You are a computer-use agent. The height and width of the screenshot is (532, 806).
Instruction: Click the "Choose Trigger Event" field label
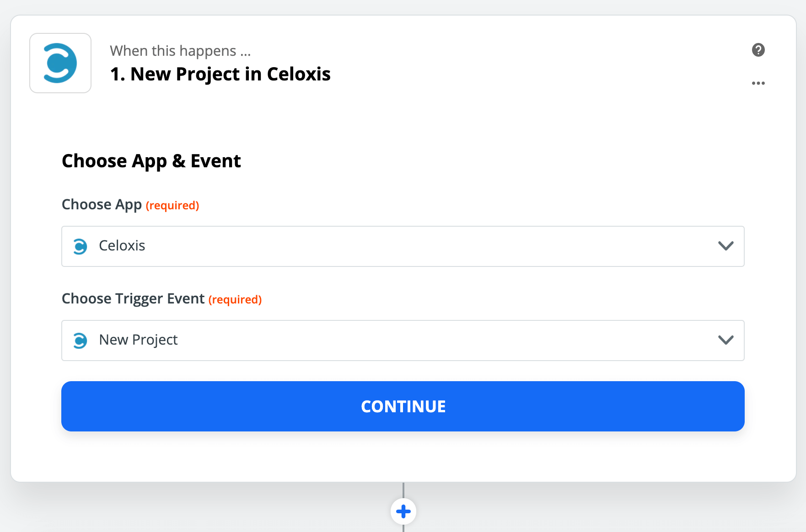click(x=133, y=298)
